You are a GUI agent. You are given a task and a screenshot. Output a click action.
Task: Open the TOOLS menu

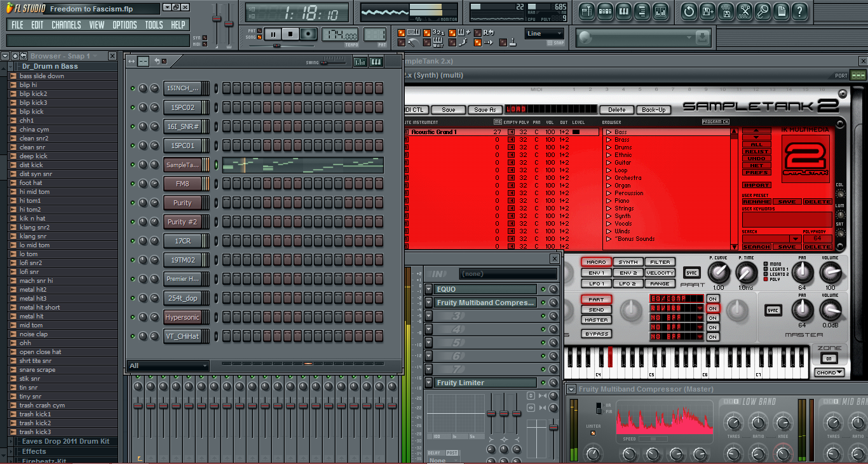(x=154, y=25)
